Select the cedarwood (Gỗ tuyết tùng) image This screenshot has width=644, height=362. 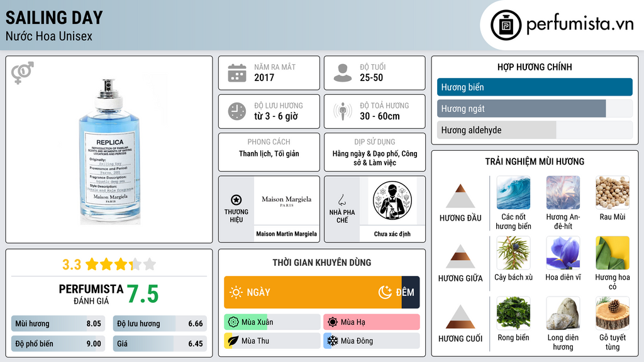click(x=613, y=314)
